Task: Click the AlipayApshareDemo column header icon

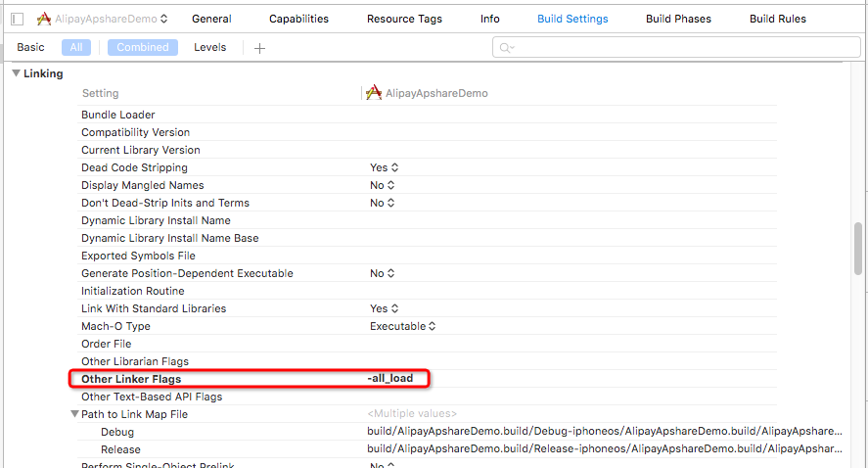Action: point(374,92)
